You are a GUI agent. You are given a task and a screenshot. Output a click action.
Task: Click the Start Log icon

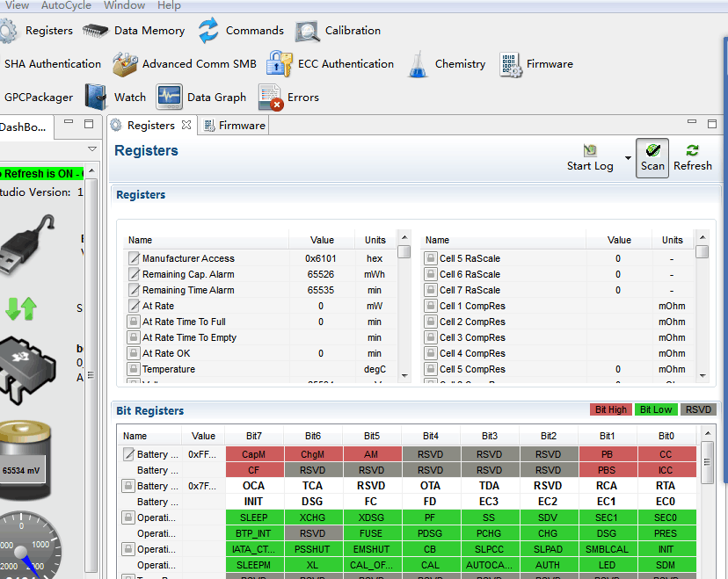(x=590, y=150)
